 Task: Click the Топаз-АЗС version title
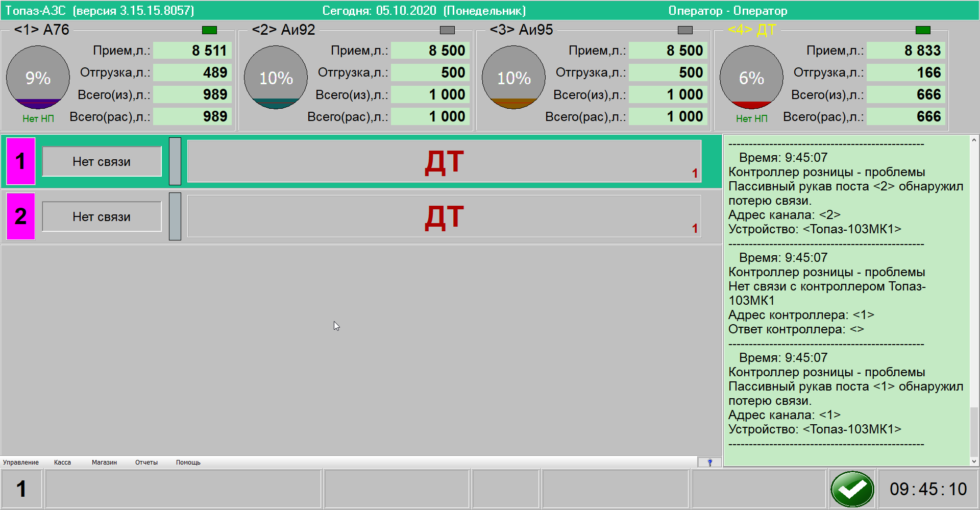click(x=100, y=11)
